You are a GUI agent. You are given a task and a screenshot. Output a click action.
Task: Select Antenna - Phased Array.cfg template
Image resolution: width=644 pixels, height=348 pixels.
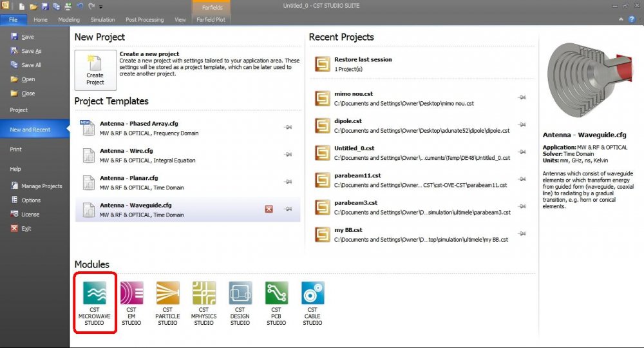[187, 128]
